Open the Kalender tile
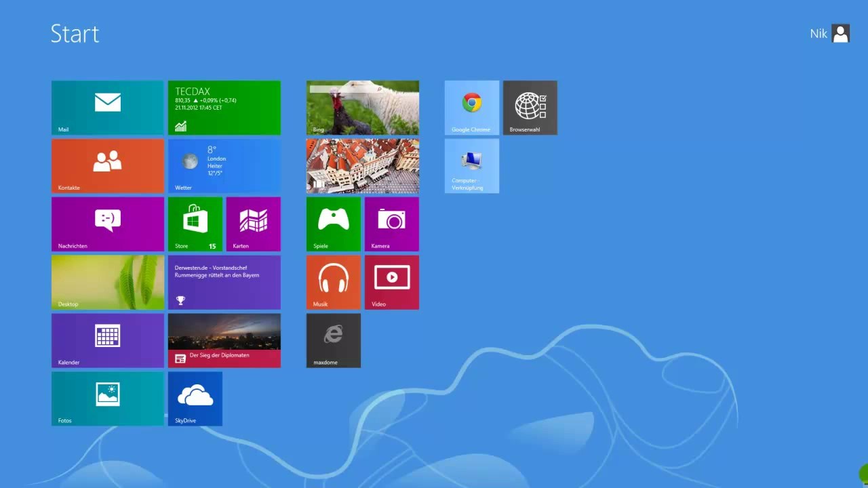 (108, 341)
